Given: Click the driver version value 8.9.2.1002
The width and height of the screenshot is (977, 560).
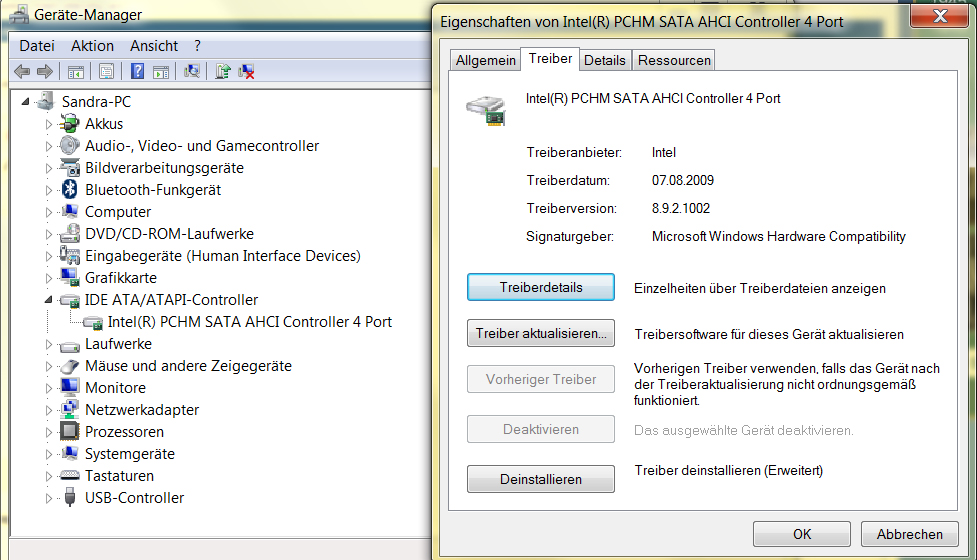Looking at the screenshot, I should coord(680,209).
